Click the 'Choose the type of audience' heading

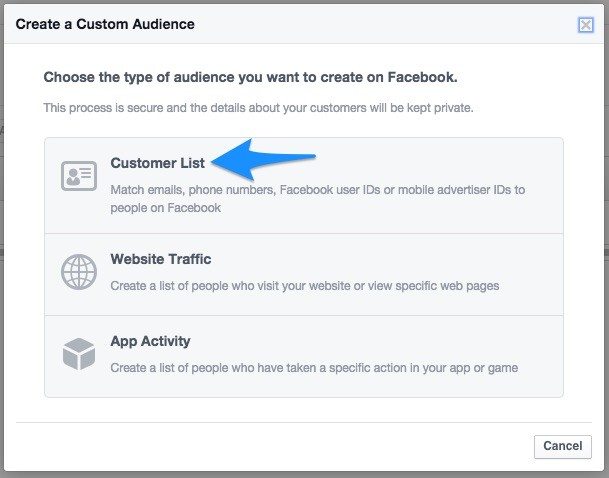pos(250,77)
